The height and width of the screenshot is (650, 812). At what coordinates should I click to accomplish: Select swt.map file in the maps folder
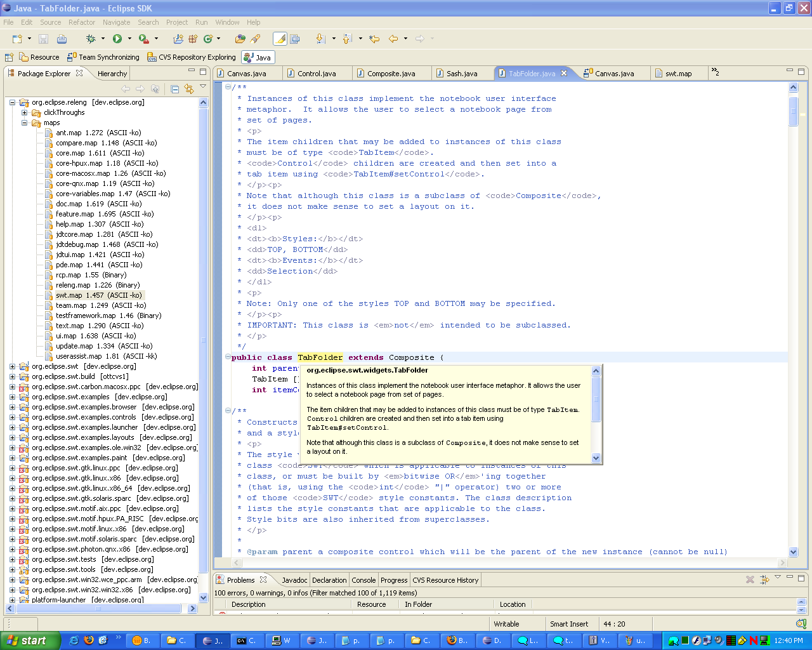click(x=70, y=295)
